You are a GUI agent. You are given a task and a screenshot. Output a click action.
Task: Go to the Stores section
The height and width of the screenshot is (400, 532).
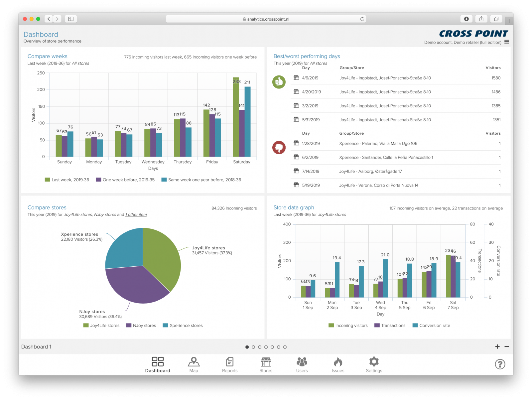tap(266, 364)
